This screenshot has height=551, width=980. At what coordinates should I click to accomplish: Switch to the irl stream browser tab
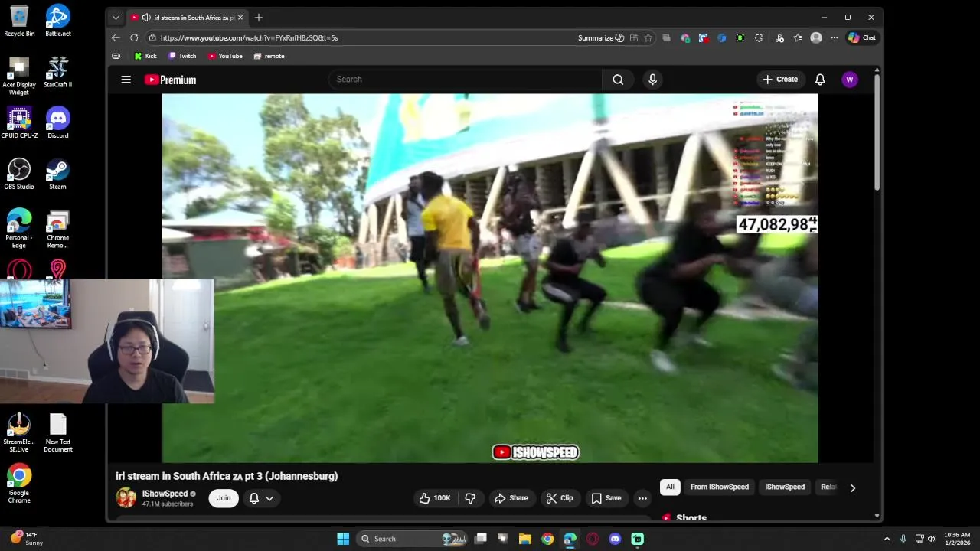click(188, 18)
